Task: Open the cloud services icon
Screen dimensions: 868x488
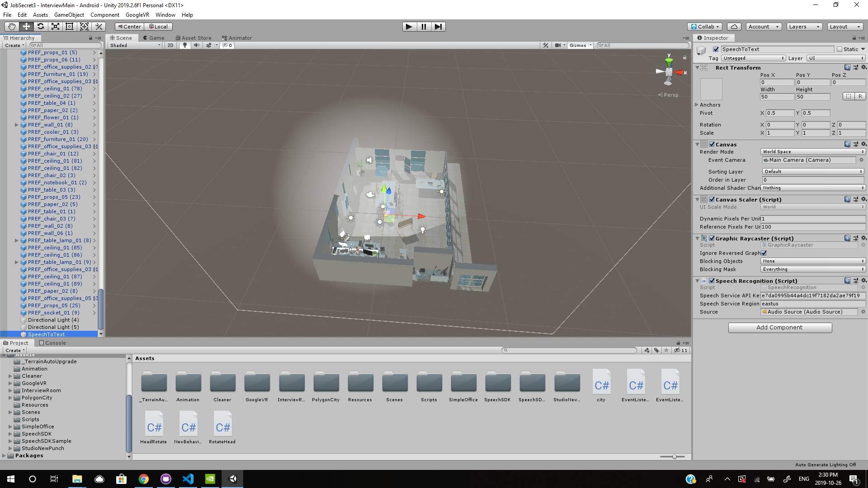Action: 735,27
